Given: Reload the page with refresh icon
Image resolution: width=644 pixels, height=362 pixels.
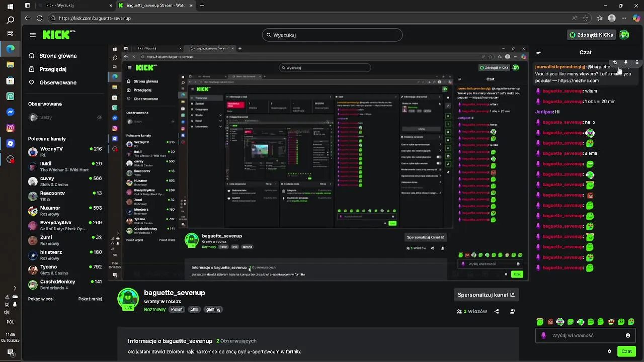Looking at the screenshot, I should click(x=40, y=18).
